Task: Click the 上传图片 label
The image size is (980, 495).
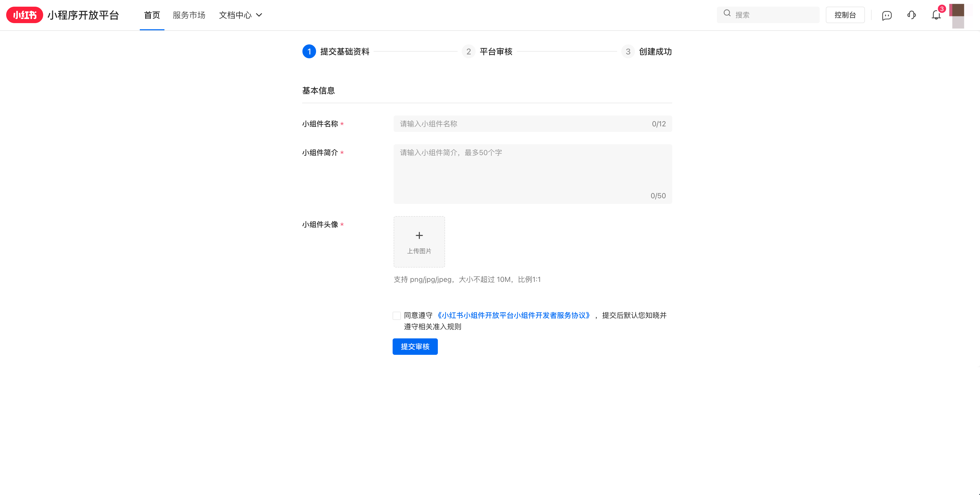Action: tap(419, 251)
